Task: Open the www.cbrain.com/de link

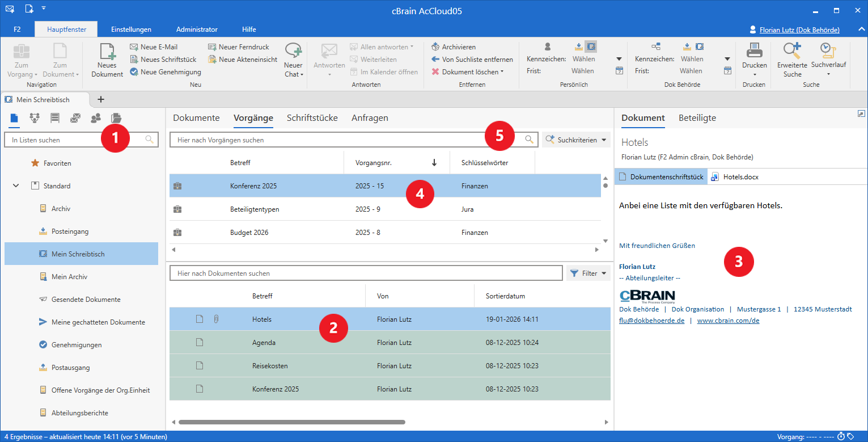Action: (728, 321)
